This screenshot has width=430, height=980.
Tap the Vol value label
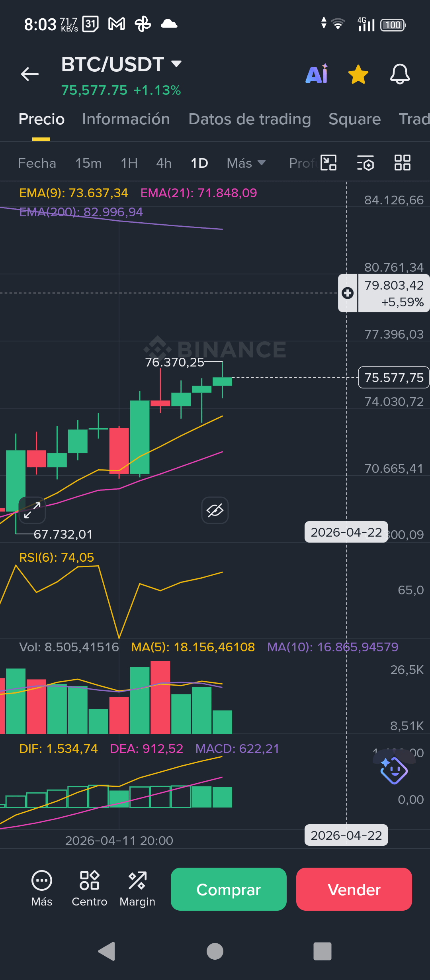[x=69, y=647]
